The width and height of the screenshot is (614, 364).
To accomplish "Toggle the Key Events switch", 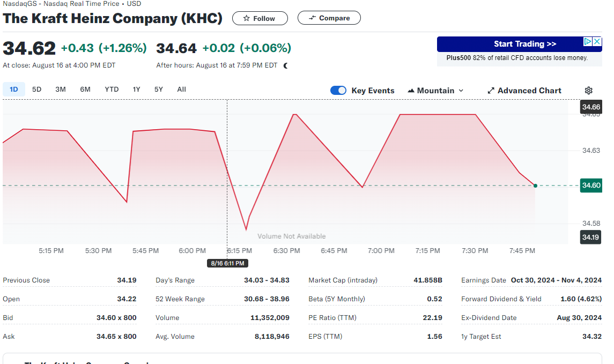I will coord(338,91).
